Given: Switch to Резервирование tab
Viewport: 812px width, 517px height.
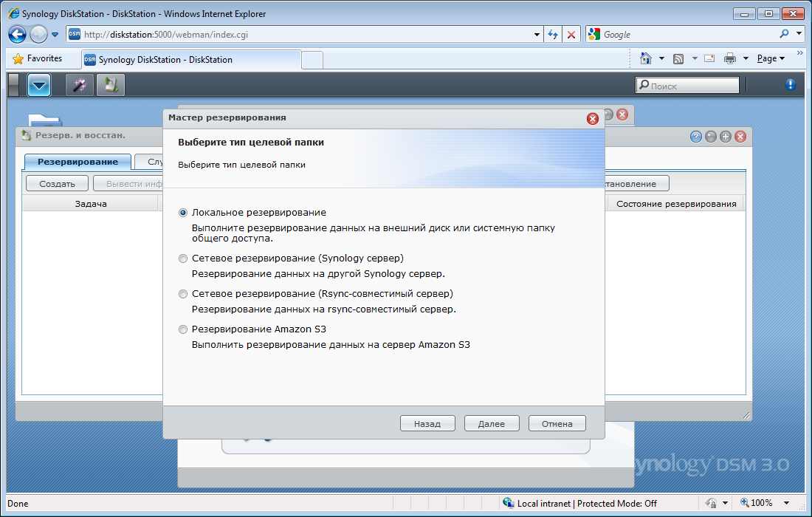Looking at the screenshot, I should (78, 162).
